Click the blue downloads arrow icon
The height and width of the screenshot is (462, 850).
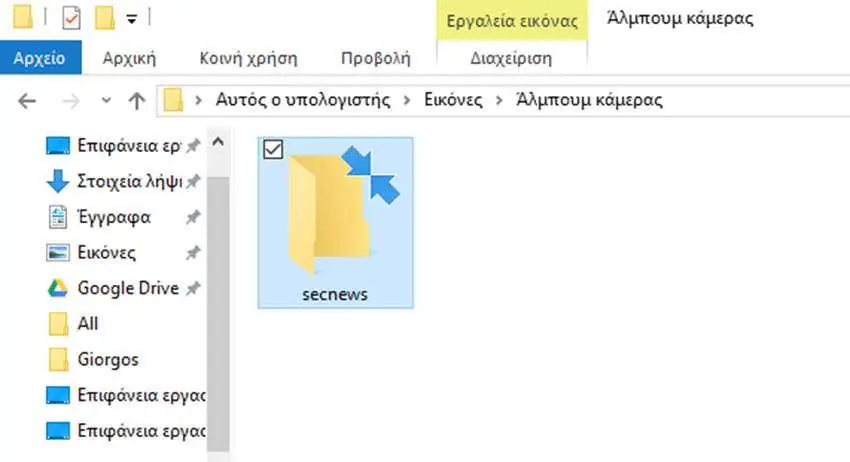(58, 181)
